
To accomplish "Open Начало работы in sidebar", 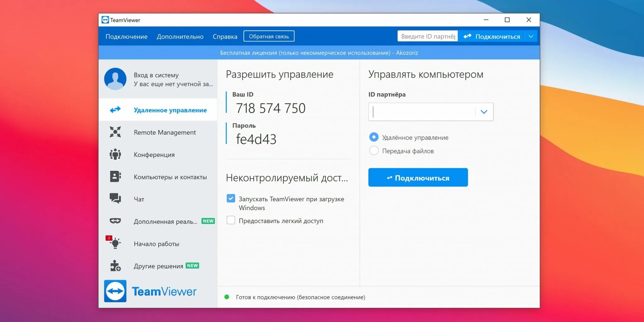I will (158, 243).
